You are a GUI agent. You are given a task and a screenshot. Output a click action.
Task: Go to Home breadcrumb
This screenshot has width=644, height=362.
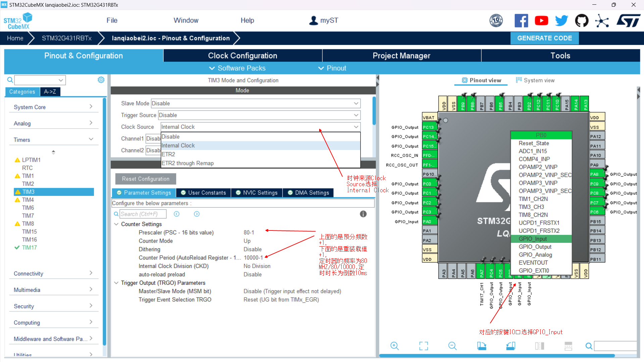point(15,38)
